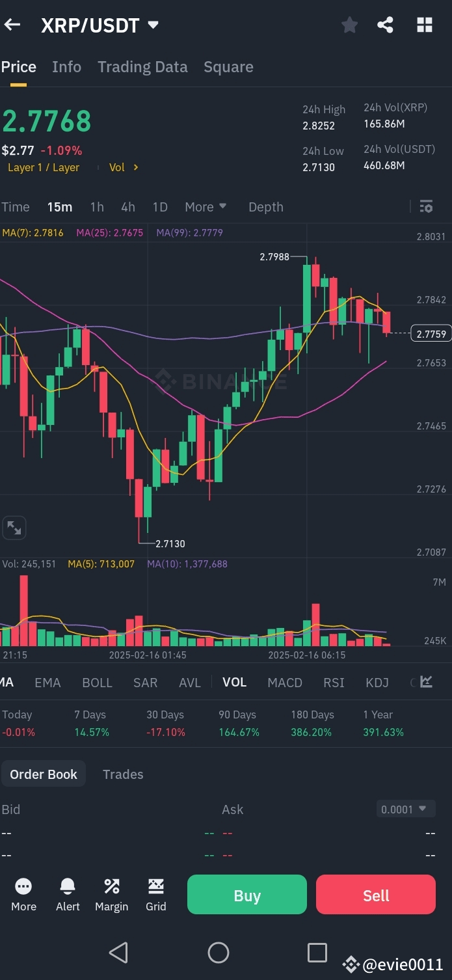Tap the back arrow to exit the chart
The image size is (452, 980).
(12, 24)
